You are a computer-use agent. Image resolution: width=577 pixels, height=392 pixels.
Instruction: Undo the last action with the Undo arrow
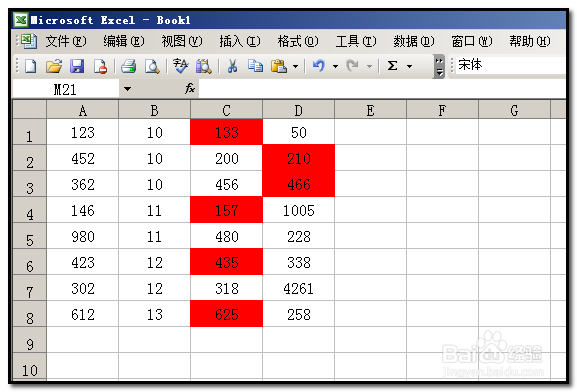click(x=319, y=66)
